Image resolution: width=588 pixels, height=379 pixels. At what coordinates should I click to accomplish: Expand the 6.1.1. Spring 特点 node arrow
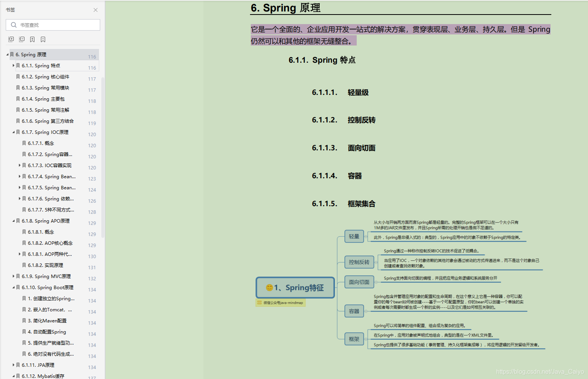[13, 66]
